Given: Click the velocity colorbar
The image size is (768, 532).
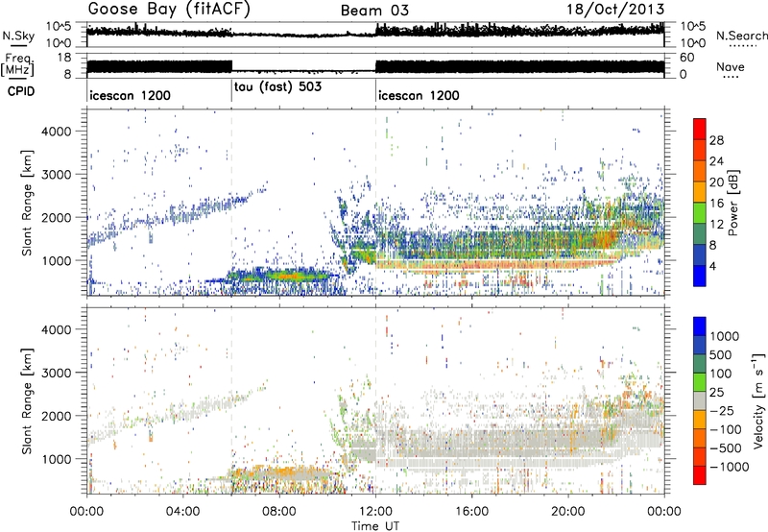Looking at the screenshot, I should point(700,400).
